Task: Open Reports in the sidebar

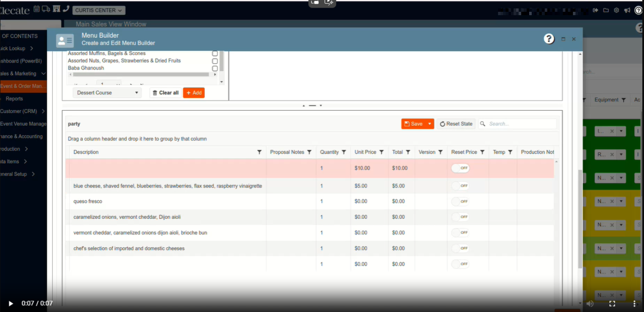Action: point(14,99)
